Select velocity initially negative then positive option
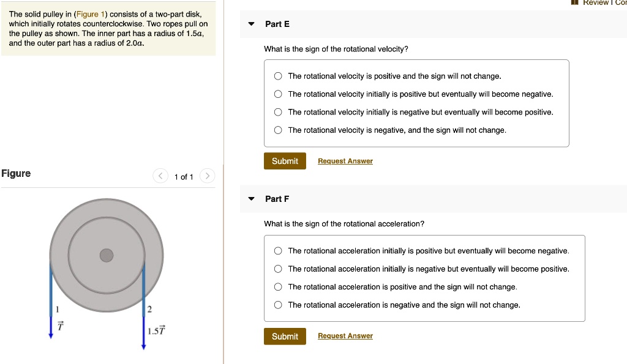The height and width of the screenshot is (364, 627). [x=278, y=112]
